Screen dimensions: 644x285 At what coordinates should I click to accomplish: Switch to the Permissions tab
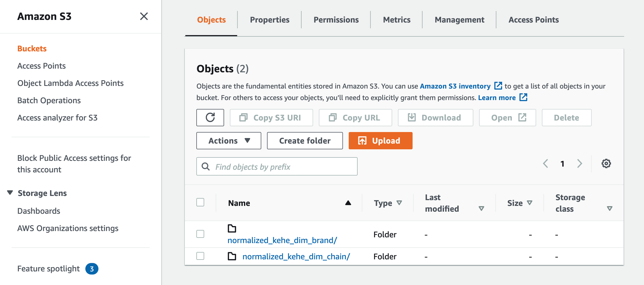[x=336, y=20]
